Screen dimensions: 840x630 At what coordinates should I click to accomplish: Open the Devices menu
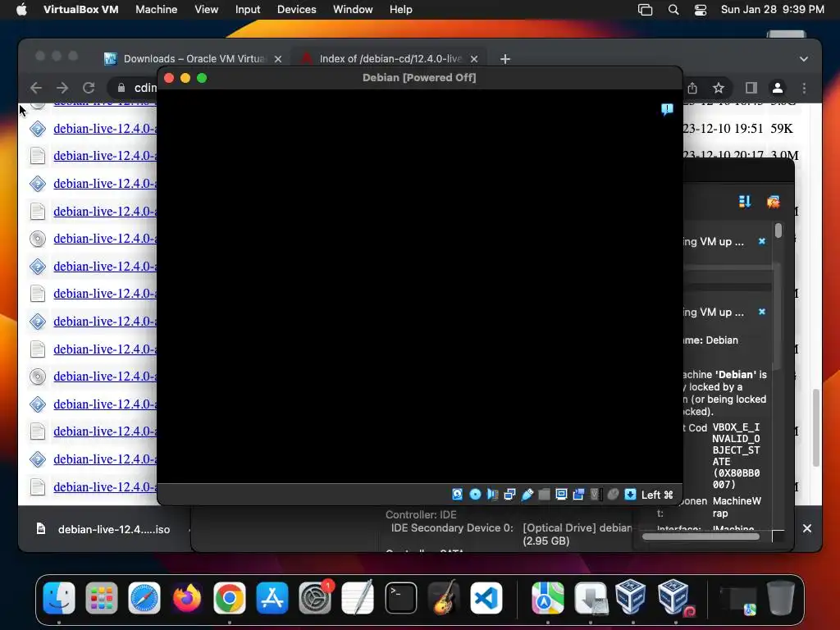296,10
